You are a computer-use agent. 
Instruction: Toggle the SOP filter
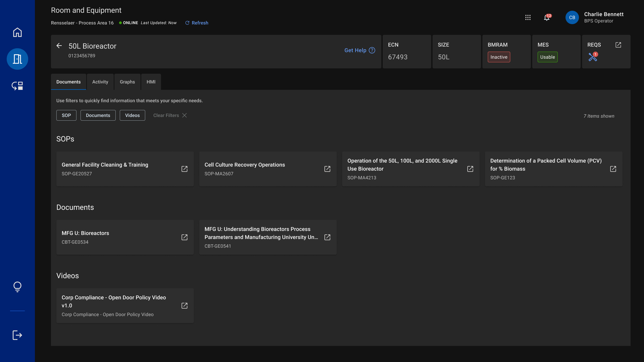point(66,115)
